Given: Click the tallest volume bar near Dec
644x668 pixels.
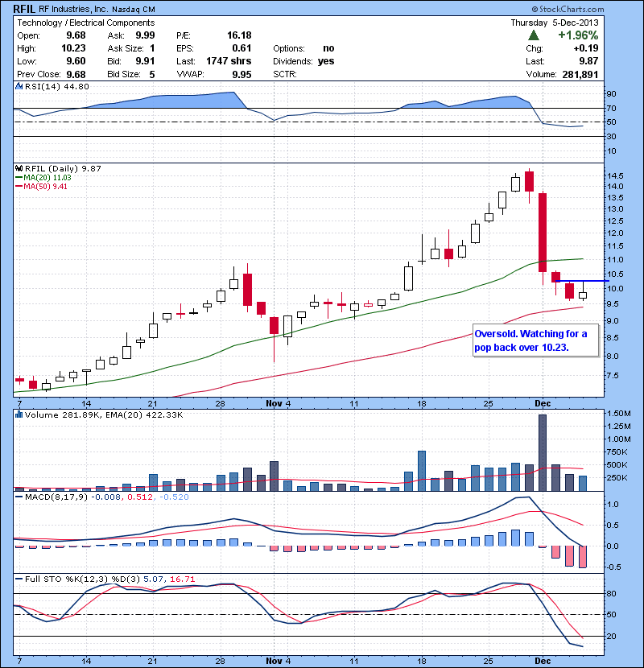Looking at the screenshot, I should (543, 452).
